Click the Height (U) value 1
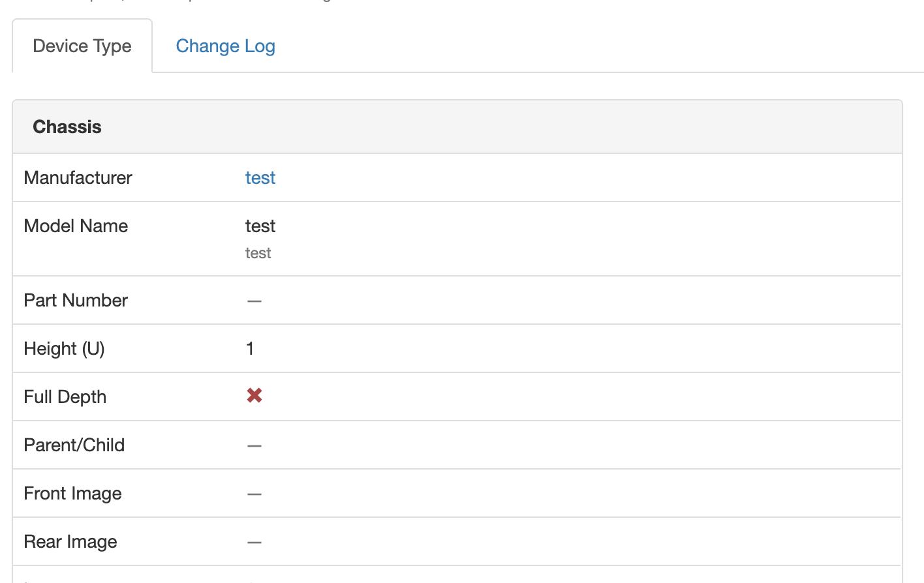 (250, 348)
